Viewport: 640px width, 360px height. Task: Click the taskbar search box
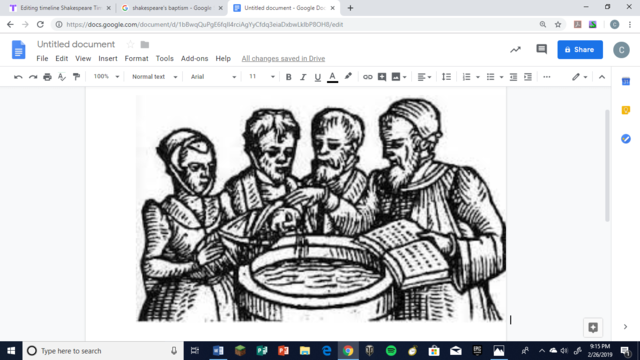(x=103, y=351)
